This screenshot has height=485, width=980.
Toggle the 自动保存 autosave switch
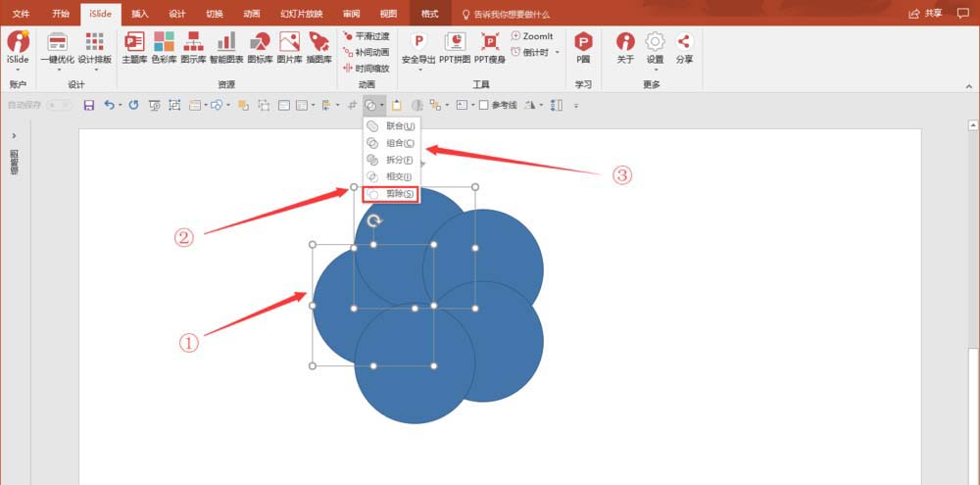pyautogui.click(x=59, y=105)
